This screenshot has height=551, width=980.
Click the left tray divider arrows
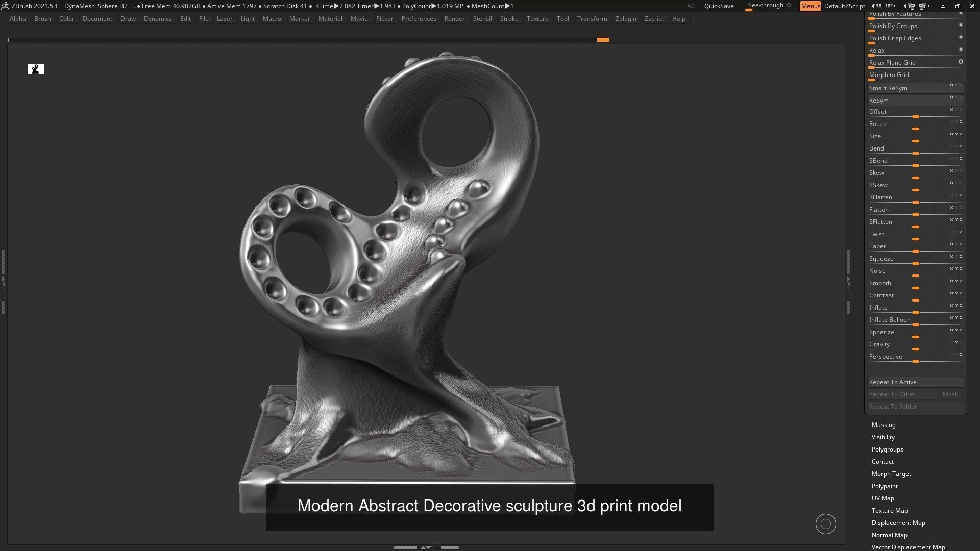pyautogui.click(x=3, y=281)
